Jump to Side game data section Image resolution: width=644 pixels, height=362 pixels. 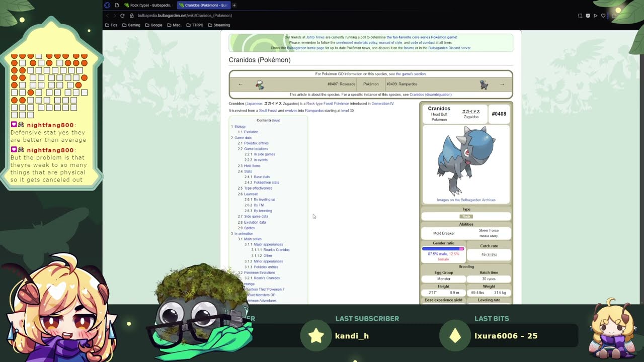click(256, 217)
